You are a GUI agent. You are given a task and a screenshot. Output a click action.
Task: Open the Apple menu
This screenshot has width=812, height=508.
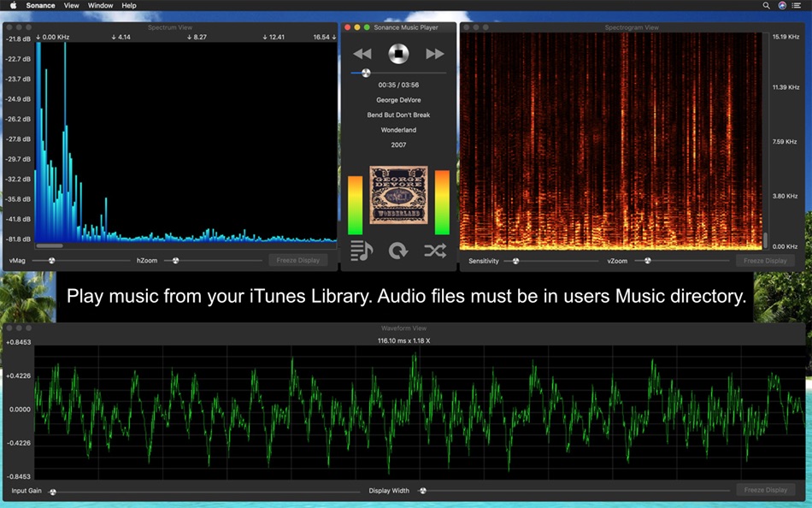(13, 6)
